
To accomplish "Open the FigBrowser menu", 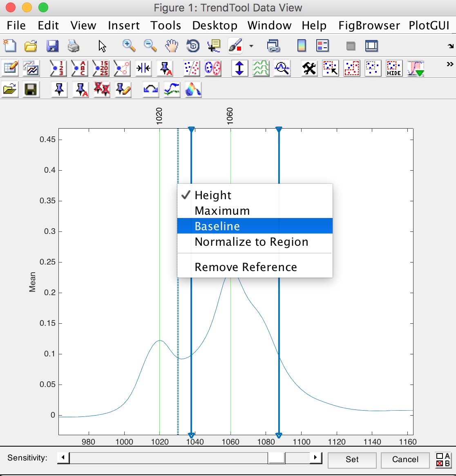I will 369,25.
